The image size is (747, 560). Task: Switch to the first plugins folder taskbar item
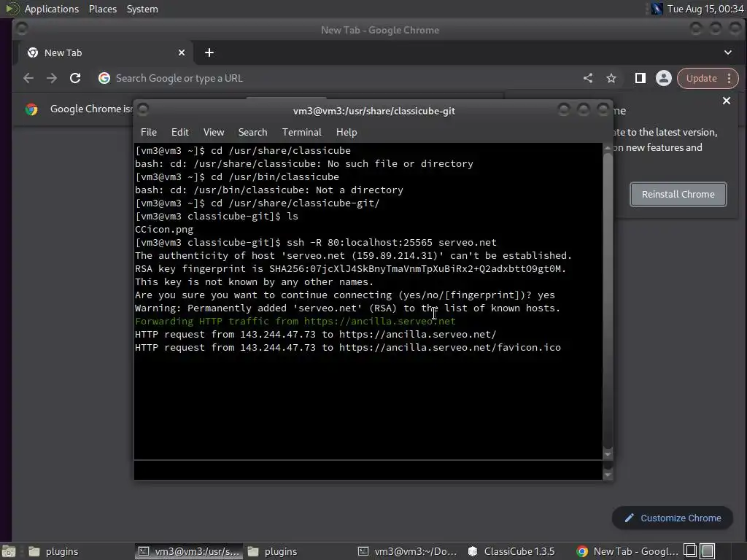tap(53, 551)
